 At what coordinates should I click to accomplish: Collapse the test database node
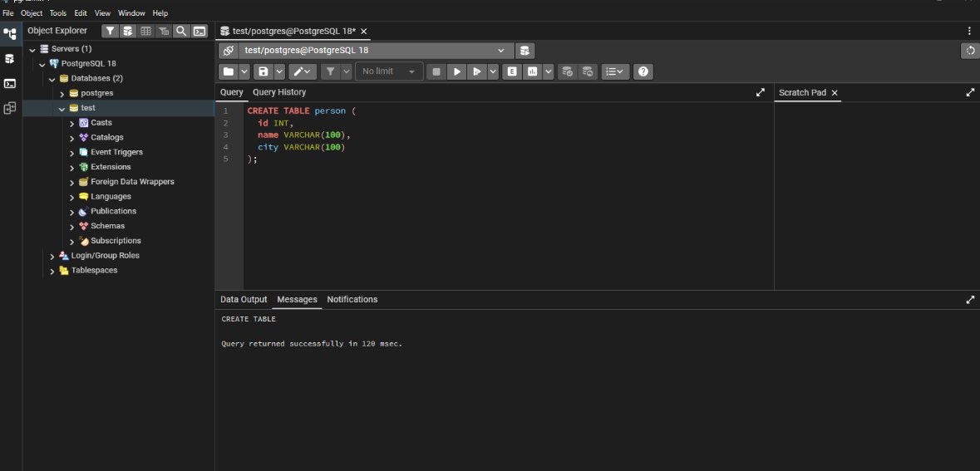[62, 109]
